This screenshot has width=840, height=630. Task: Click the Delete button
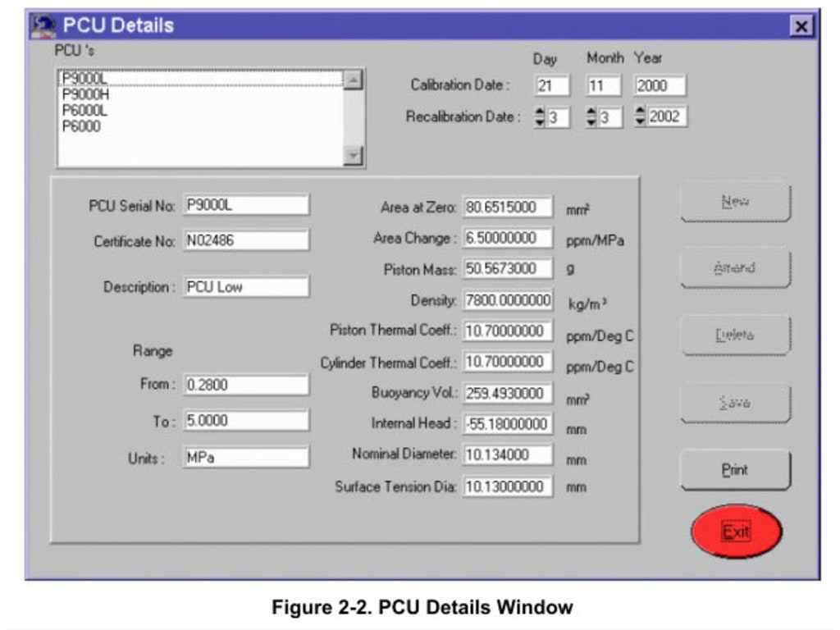coord(734,334)
